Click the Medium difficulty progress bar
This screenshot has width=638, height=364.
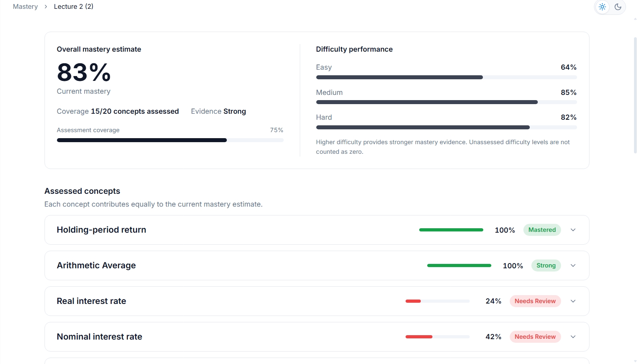click(x=446, y=102)
